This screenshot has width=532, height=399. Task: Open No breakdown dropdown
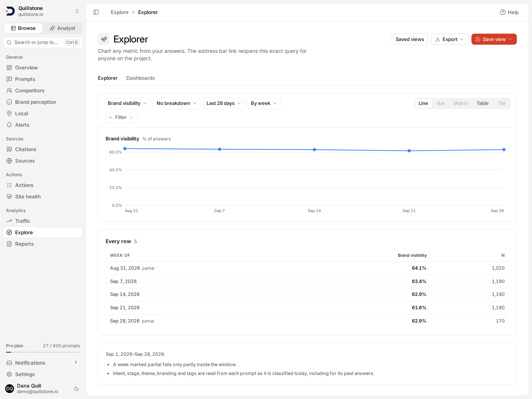click(177, 103)
